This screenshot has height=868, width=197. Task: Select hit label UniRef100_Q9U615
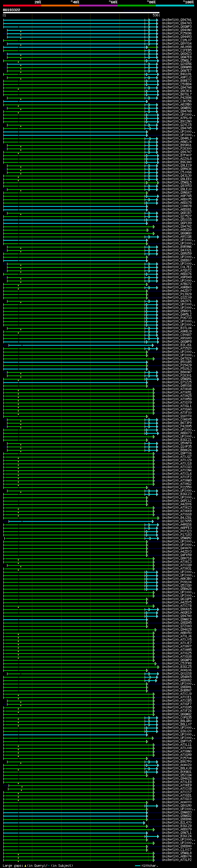tap(176, 609)
